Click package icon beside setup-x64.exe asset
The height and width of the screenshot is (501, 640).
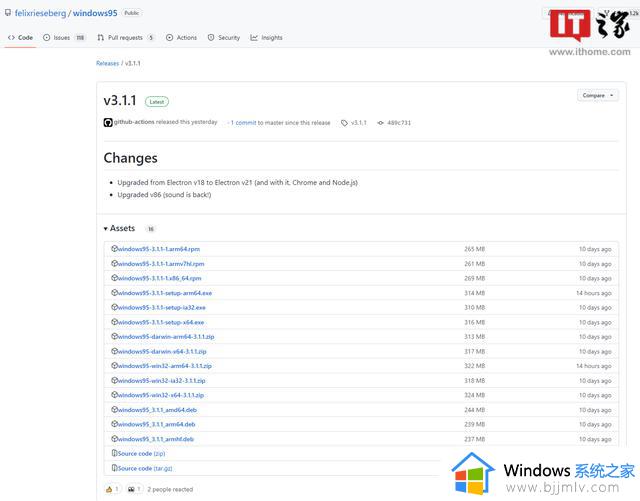[114, 322]
